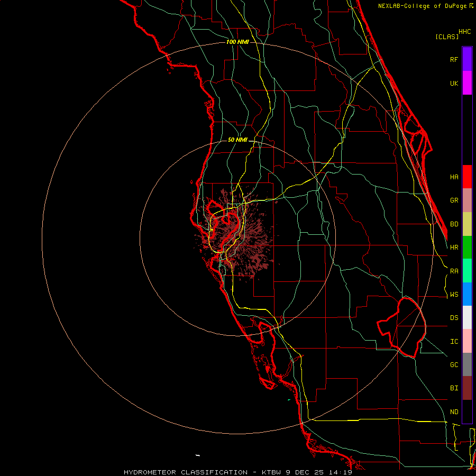Click the ND black legend swatch

(x=467, y=411)
